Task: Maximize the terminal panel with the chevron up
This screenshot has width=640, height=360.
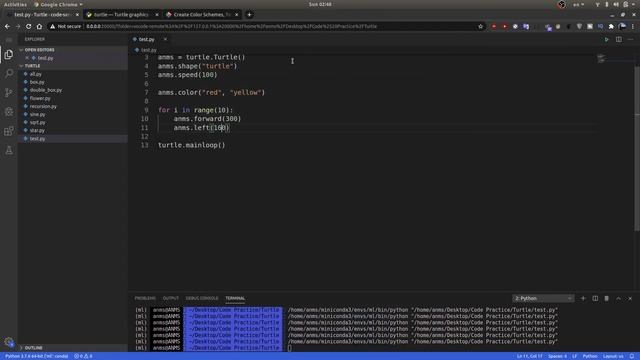Action: point(618,298)
